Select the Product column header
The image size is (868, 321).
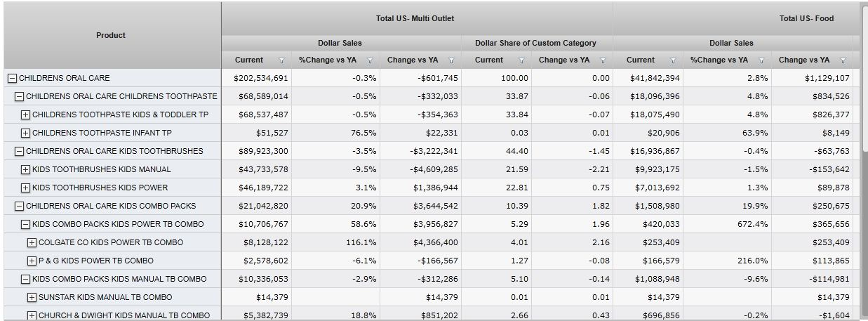111,35
